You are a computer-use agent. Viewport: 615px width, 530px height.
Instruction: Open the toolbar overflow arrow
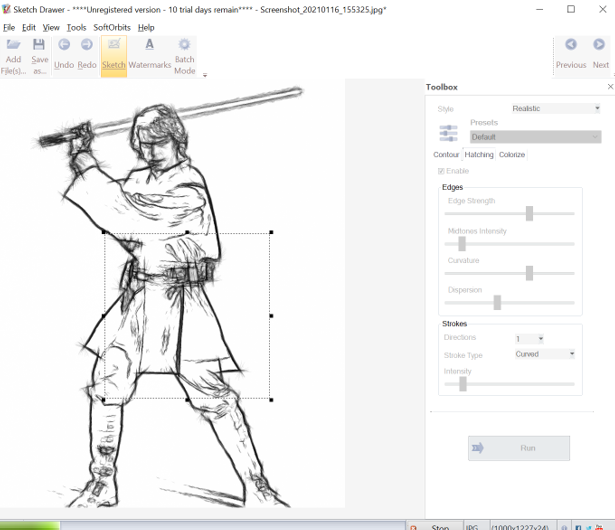pyautogui.click(x=205, y=75)
